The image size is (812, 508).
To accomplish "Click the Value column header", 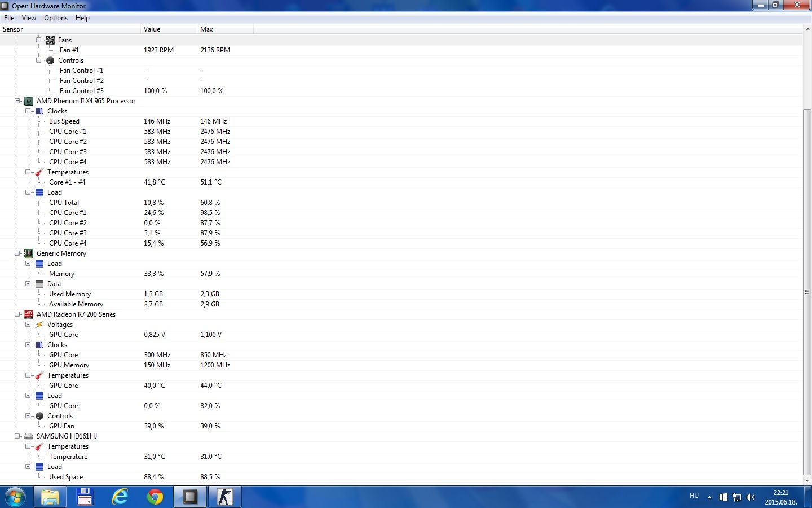I will pos(169,29).
